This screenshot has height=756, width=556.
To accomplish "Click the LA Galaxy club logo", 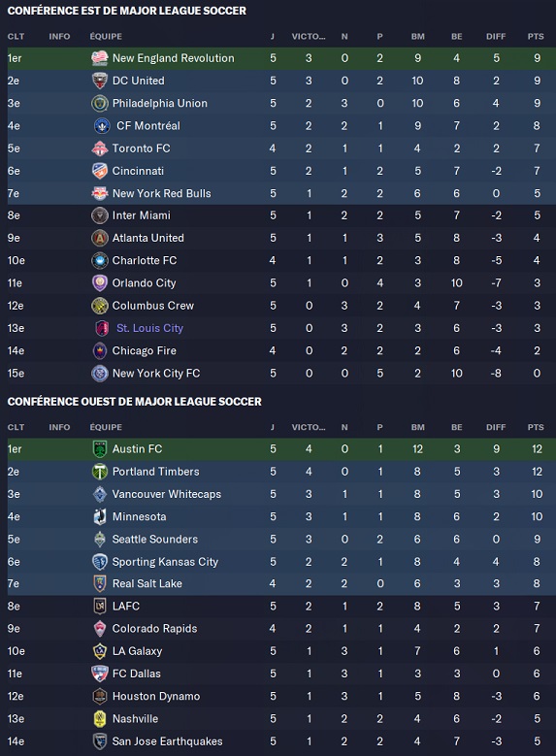I will (x=100, y=651).
